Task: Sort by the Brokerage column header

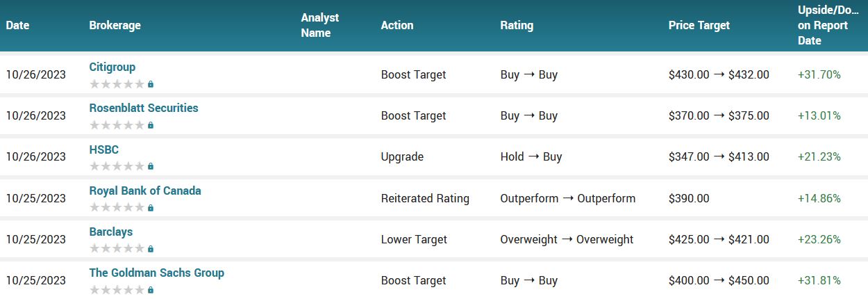Action: point(115,26)
